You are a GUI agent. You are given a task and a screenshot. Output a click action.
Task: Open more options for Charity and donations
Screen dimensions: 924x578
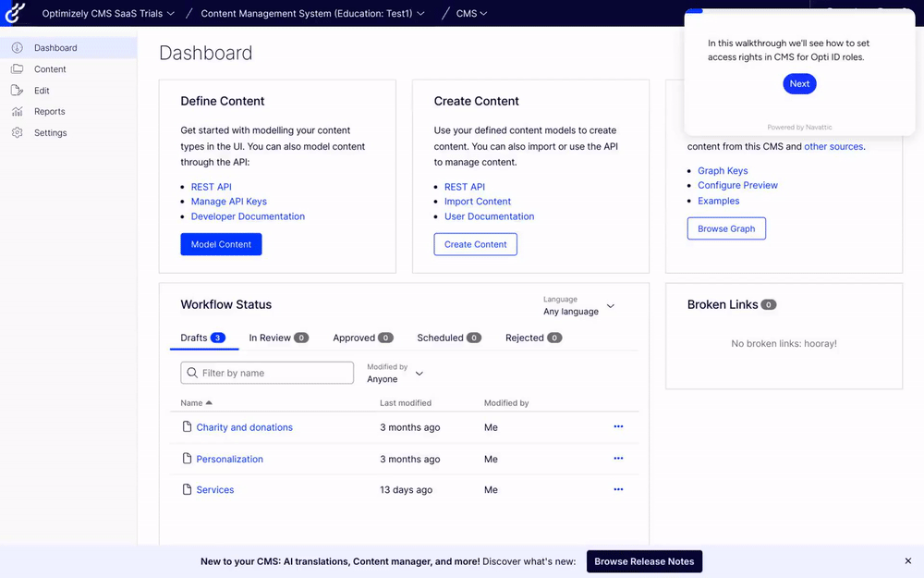(618, 427)
